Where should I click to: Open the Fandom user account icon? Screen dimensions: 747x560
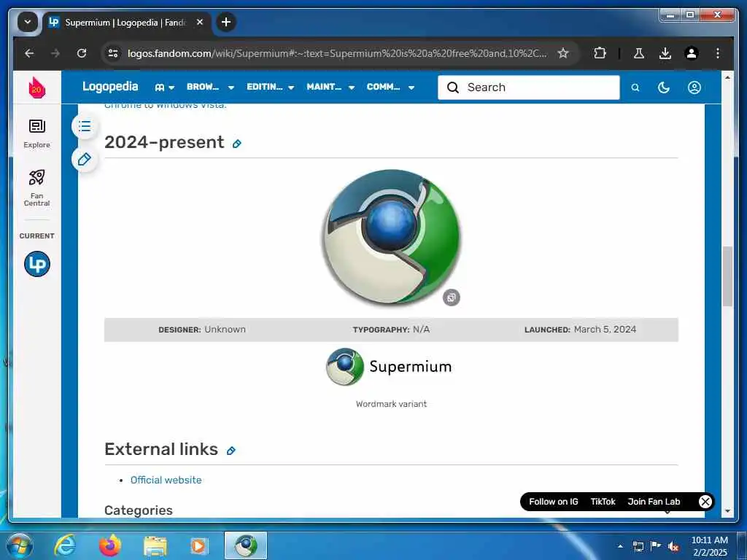694,87
